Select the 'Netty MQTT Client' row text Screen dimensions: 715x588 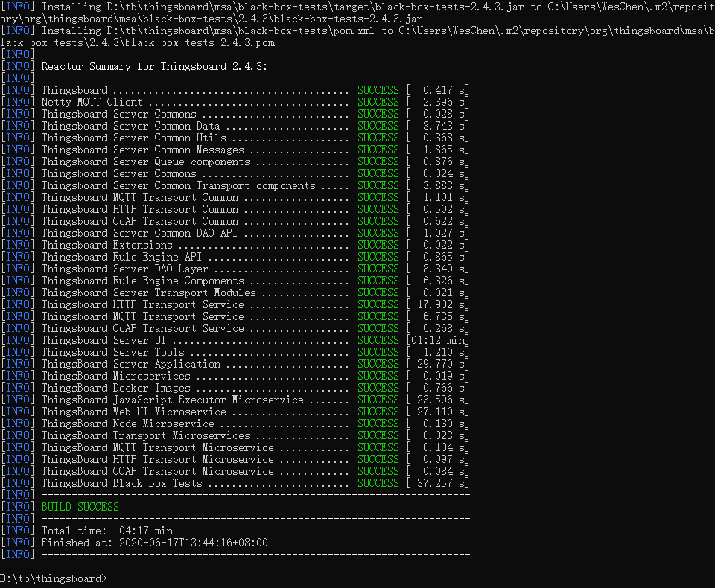92,102
